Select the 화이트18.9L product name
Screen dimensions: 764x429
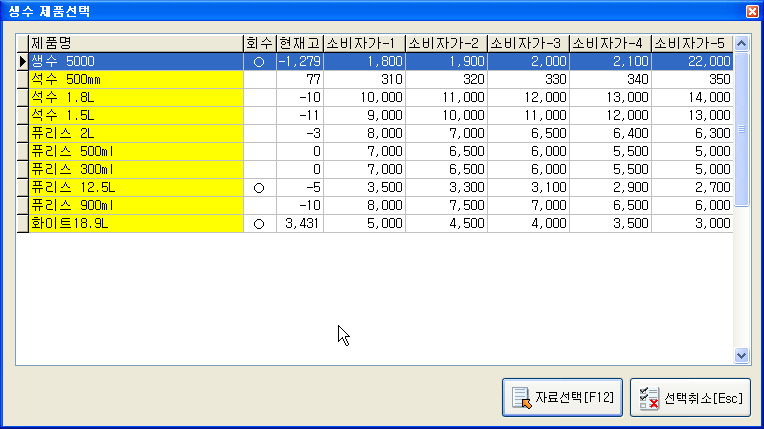[136, 224]
